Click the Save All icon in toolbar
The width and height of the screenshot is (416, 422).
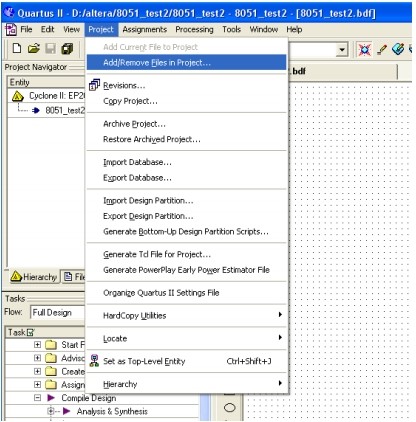pyautogui.click(x=67, y=49)
